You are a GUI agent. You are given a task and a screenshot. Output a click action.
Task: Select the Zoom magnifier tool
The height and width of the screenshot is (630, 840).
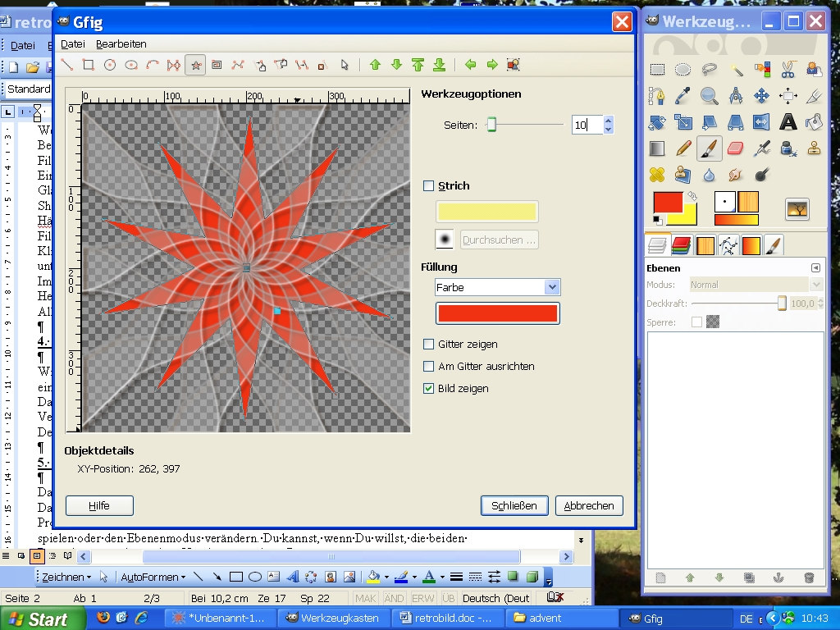pyautogui.click(x=710, y=96)
